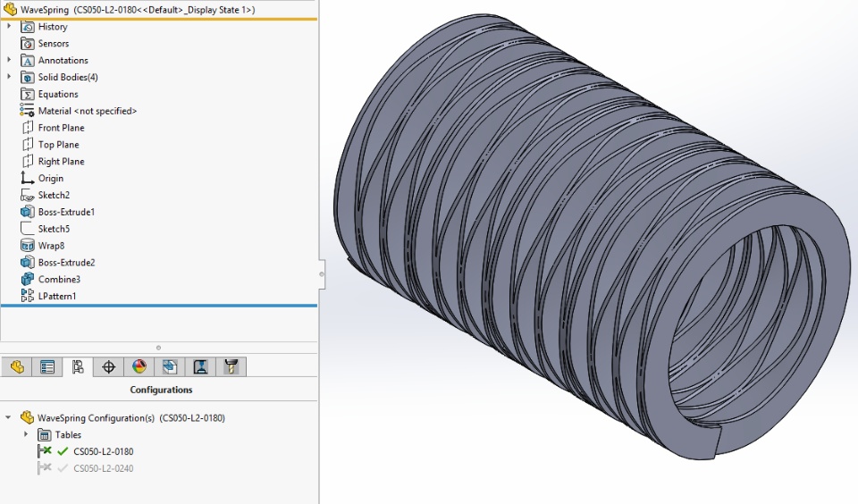Open the Equations icon
This screenshot has height=504, width=858.
28,94
